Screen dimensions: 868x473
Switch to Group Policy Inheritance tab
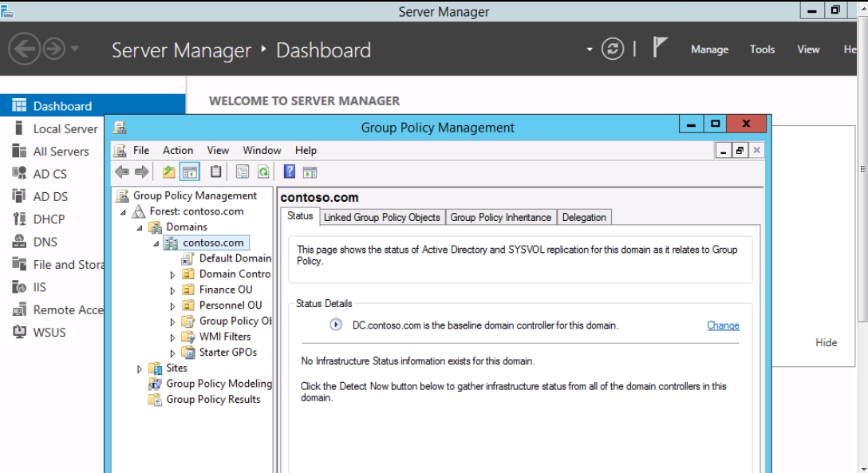(500, 217)
